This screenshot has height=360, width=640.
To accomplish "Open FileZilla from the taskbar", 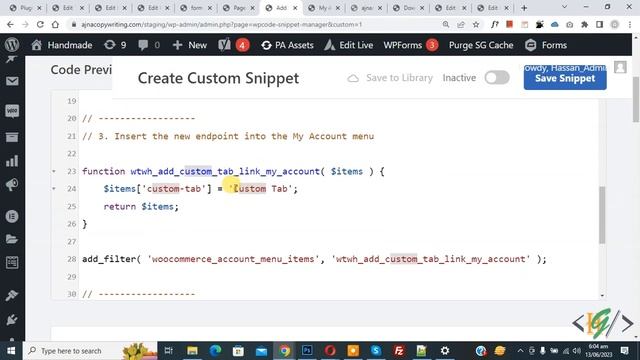I will [399, 351].
